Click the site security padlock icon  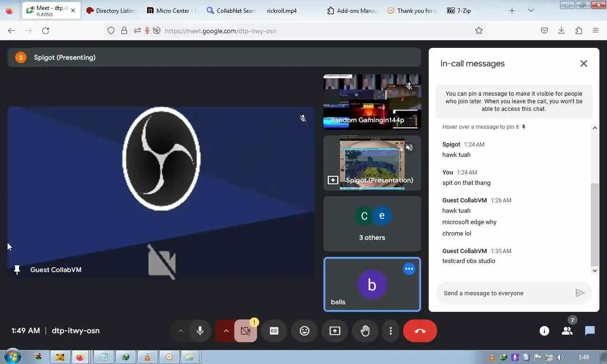(124, 30)
